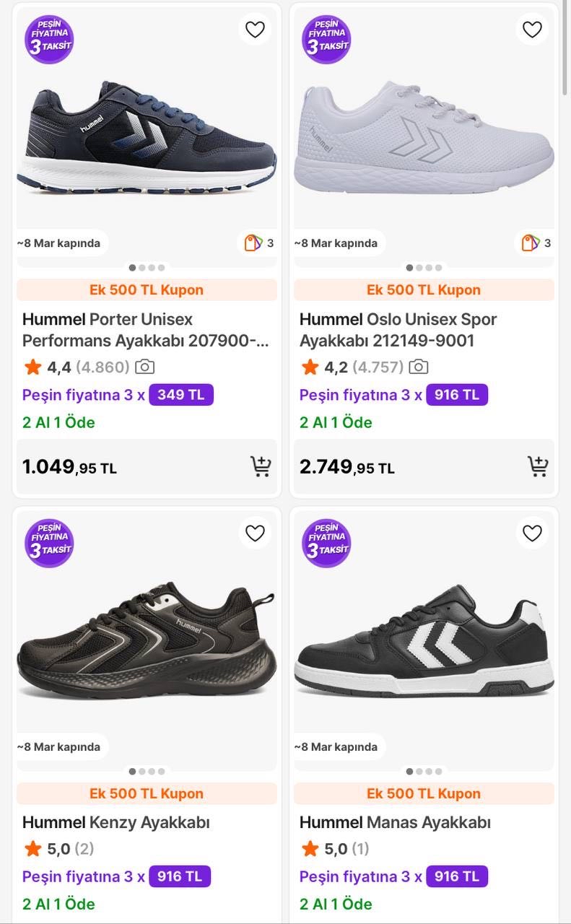Image resolution: width=571 pixels, height=924 pixels.
Task: Click Ek 500 TL Kupon on Oslo
Action: 424,290
